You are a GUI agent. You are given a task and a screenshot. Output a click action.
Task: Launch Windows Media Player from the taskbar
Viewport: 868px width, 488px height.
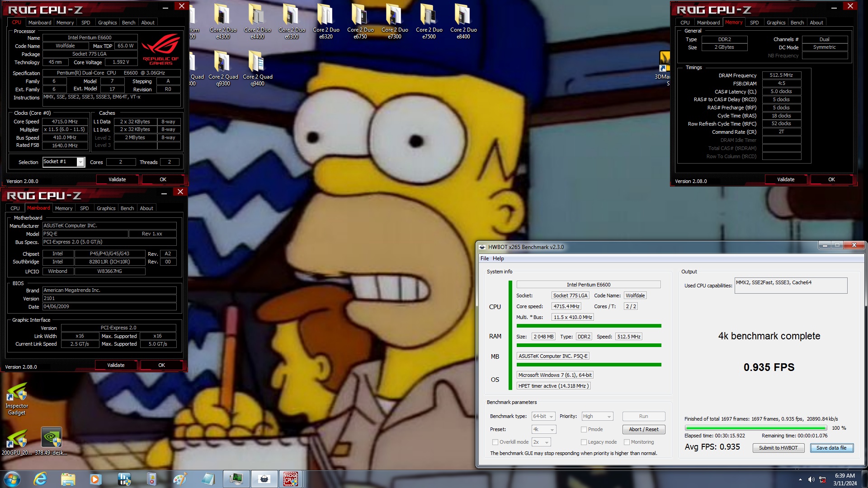click(95, 479)
